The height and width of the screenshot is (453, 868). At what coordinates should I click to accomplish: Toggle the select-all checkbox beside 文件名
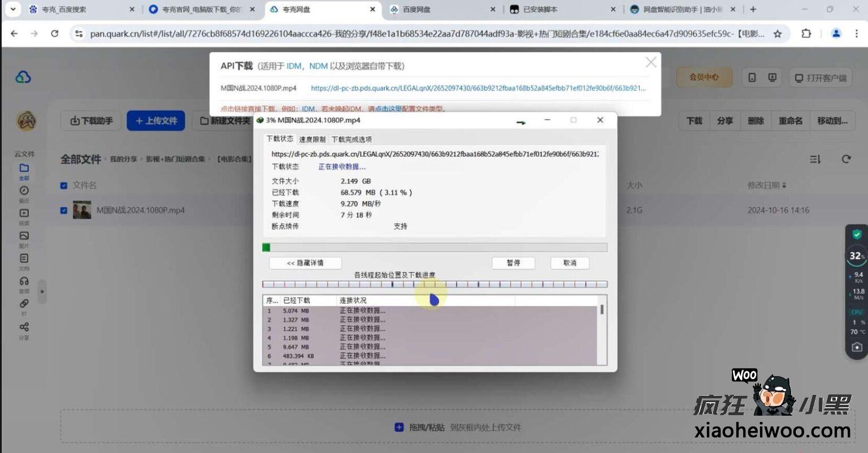click(64, 185)
